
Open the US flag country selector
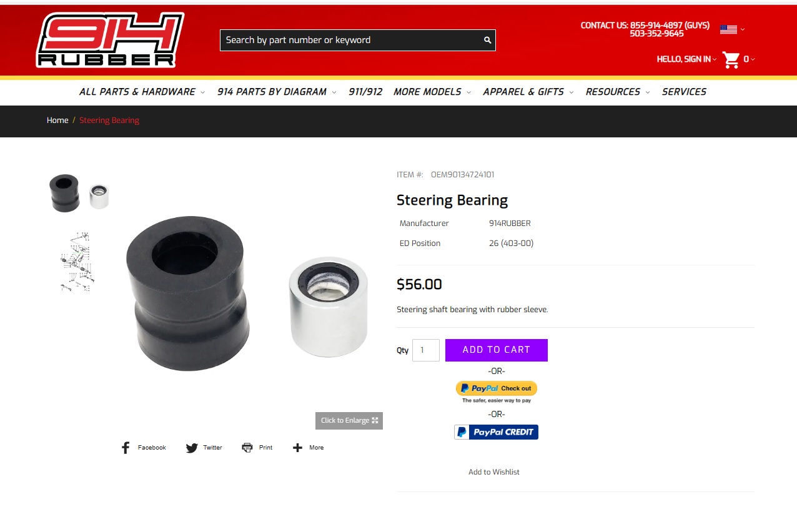(728, 29)
